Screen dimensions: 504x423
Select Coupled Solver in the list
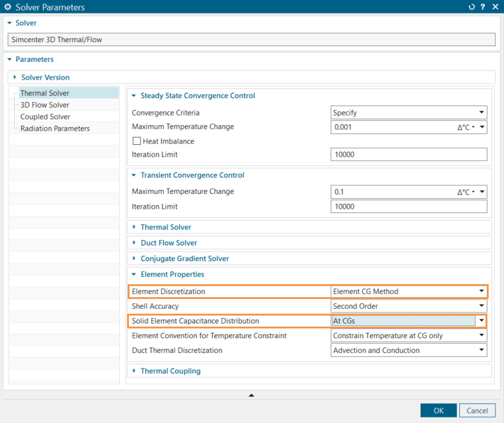(45, 117)
